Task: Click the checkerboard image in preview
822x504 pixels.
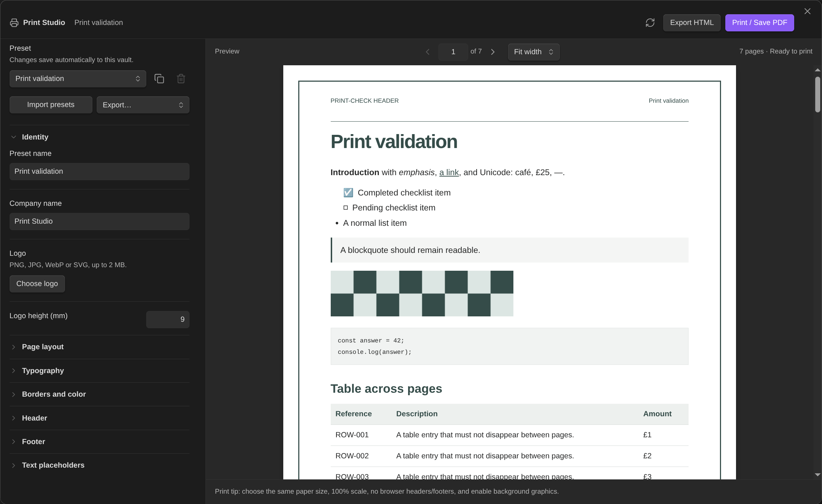Action: pyautogui.click(x=422, y=294)
